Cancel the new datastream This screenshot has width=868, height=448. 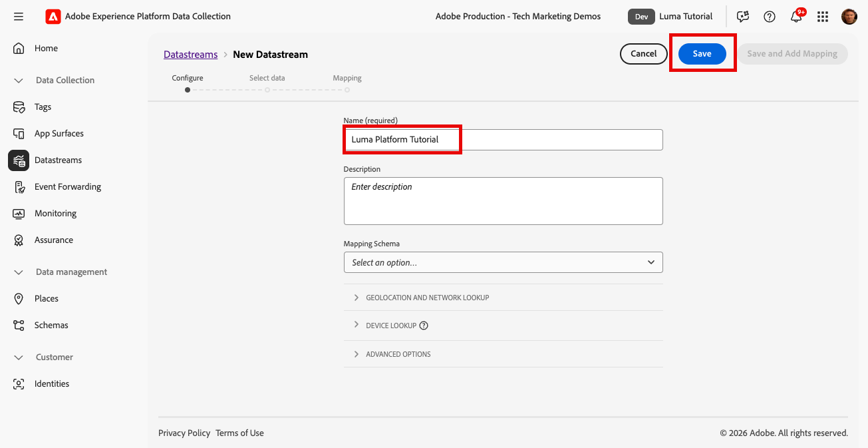coord(643,54)
